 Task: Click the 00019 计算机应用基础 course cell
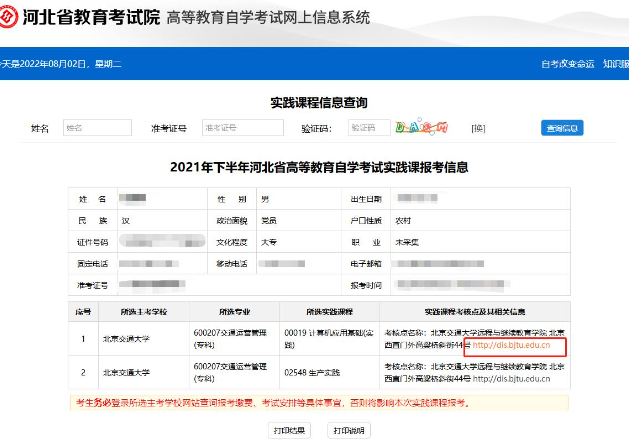pos(329,339)
